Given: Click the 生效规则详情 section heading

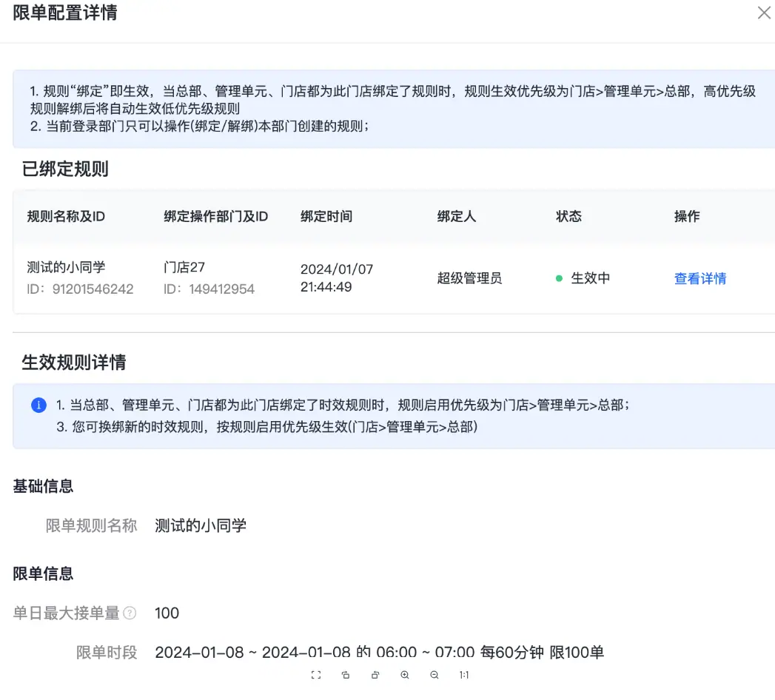Looking at the screenshot, I should (x=73, y=363).
